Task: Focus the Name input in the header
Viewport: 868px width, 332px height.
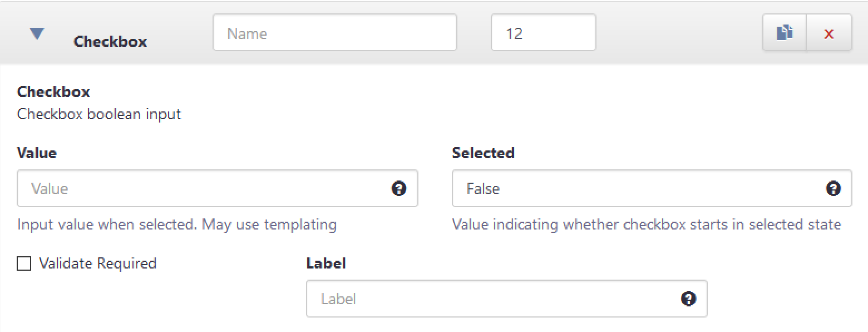Action: click(335, 33)
